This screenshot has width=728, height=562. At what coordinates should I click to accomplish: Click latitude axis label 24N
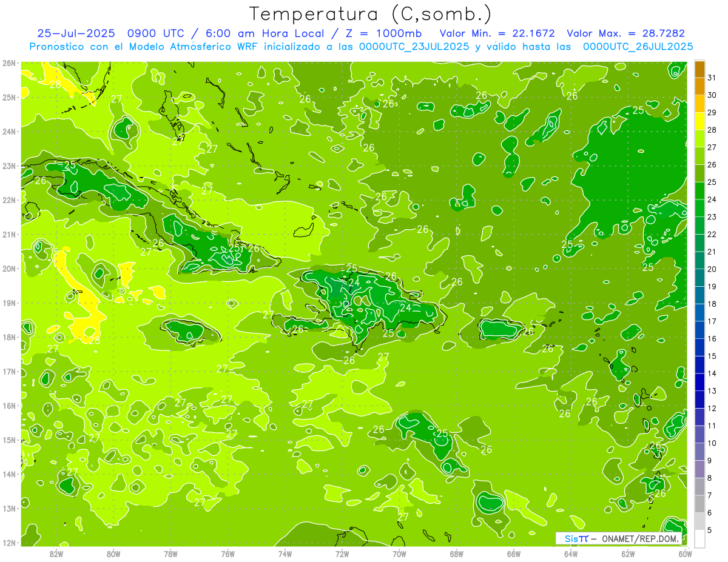[x=8, y=132]
